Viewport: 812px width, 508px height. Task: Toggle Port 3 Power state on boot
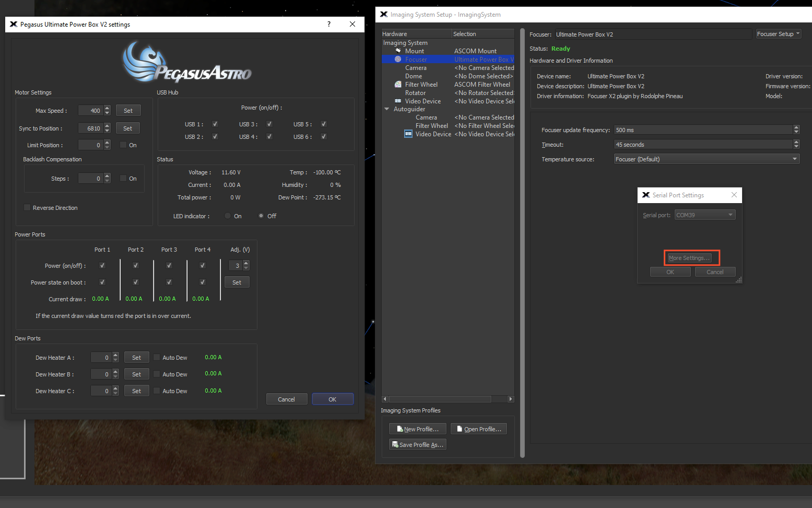coord(169,282)
